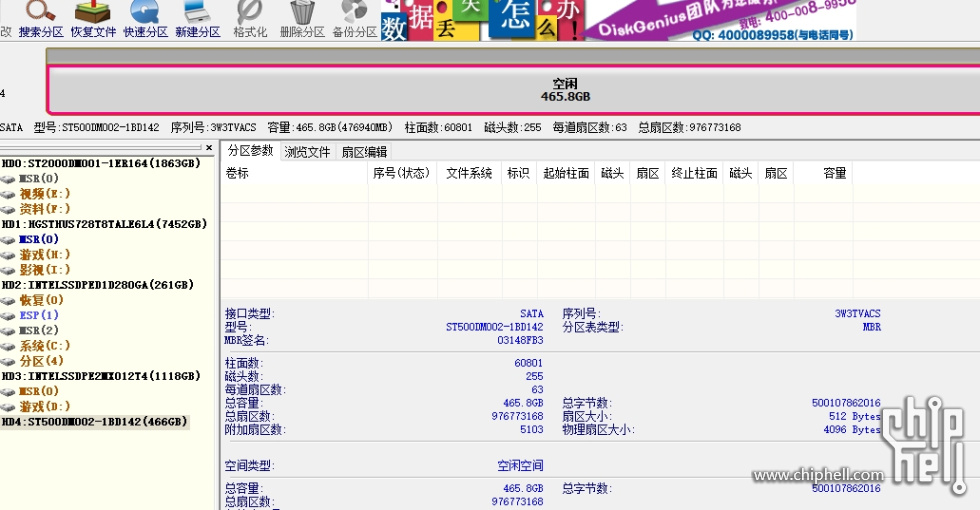This screenshot has width=980, height=510.
Task: Click the 序号(状态) column header
Action: (x=402, y=173)
